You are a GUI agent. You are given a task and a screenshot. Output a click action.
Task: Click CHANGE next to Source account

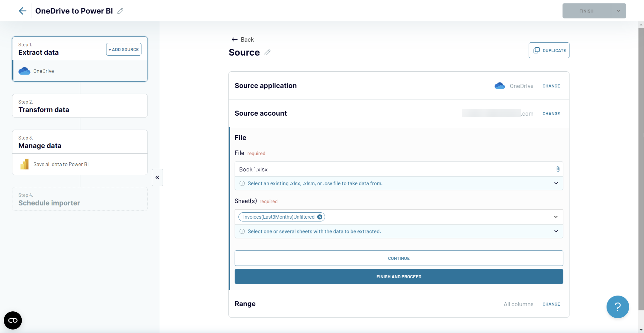point(551,113)
